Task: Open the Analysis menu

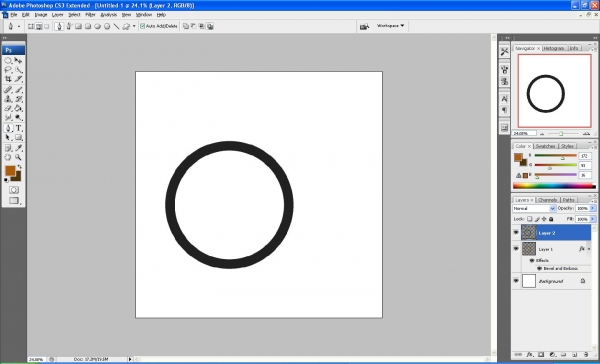Action: (x=109, y=15)
